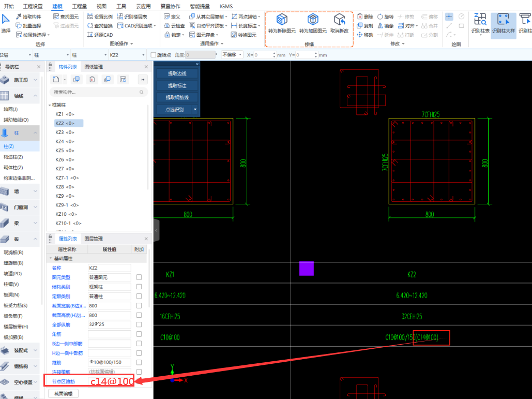The height and width of the screenshot is (399, 532).
Task: Click the 移动 move tool
Action: [365, 35]
